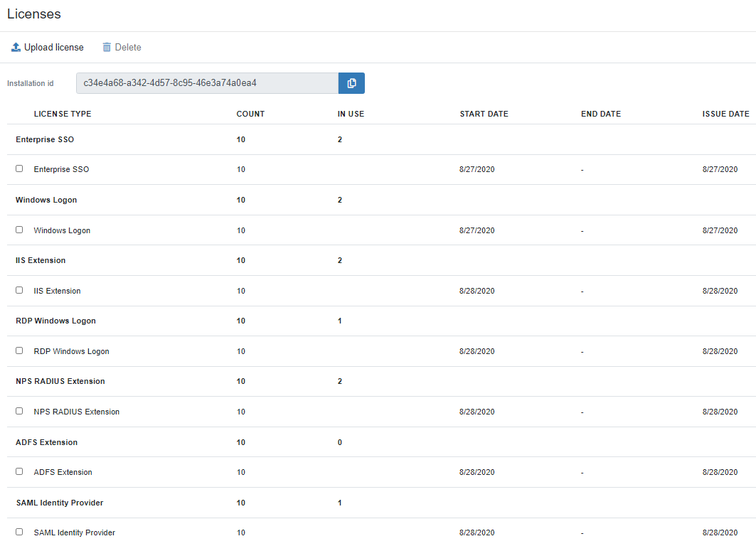Screen dimensions: 756x546
Task: Click inside the Installation id field
Action: pos(206,83)
